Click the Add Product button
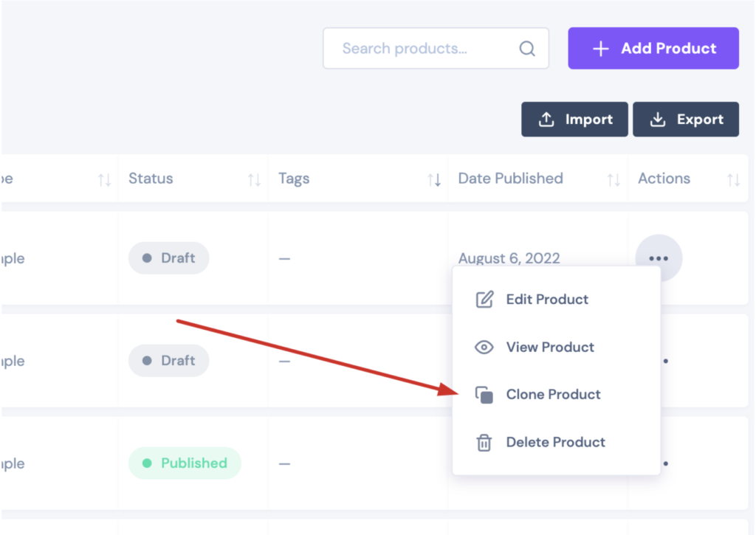This screenshot has height=535, width=756. 653,48
